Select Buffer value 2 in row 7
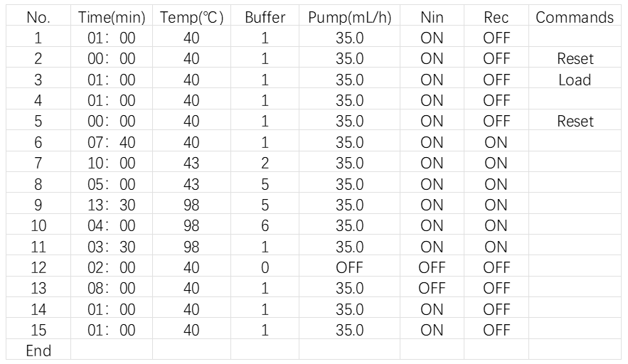 point(265,163)
